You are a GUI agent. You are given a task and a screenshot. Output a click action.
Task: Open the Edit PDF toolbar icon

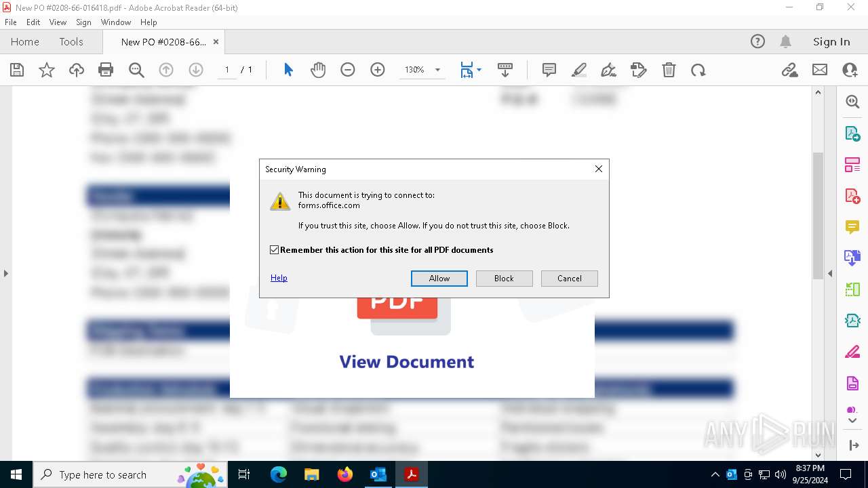[x=639, y=70]
